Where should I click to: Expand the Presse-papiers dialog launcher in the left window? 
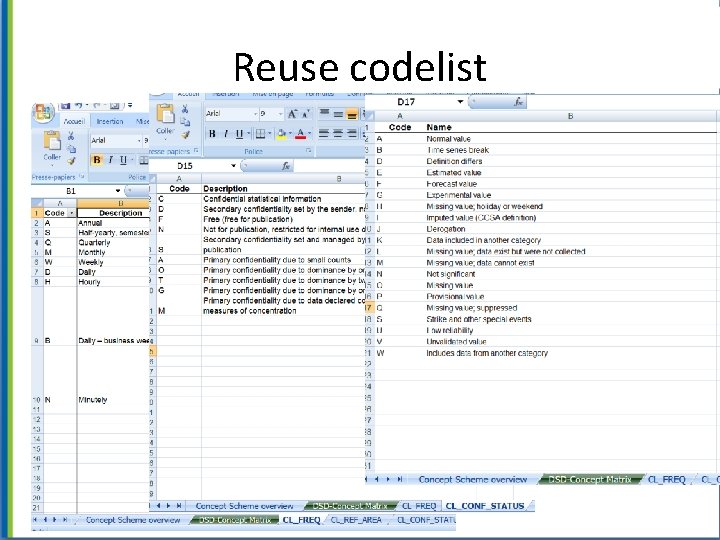point(82,176)
